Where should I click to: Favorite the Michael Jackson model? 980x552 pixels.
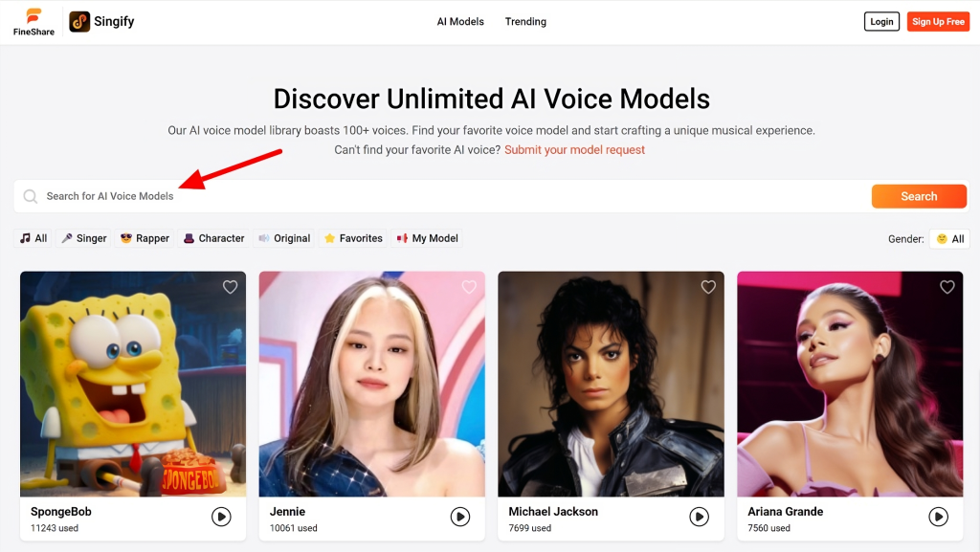(708, 287)
